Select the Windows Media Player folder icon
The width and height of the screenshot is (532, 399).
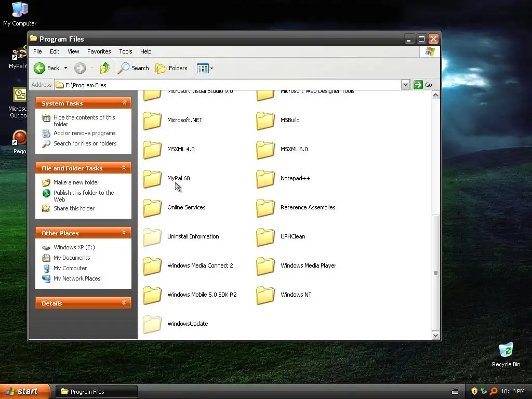(265, 267)
